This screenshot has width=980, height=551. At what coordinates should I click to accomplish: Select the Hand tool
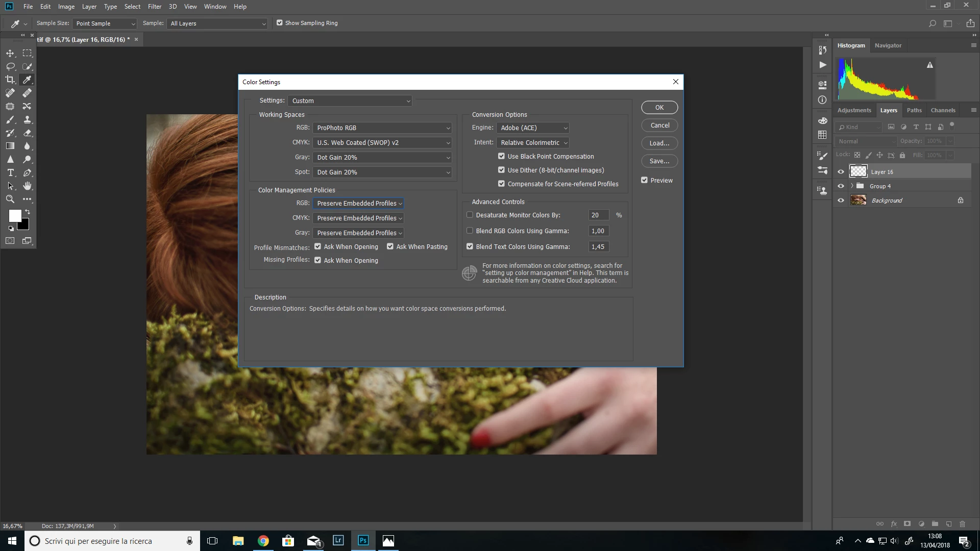(x=27, y=186)
